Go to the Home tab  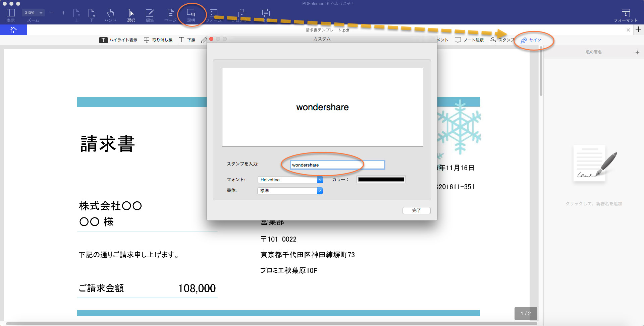click(13, 30)
